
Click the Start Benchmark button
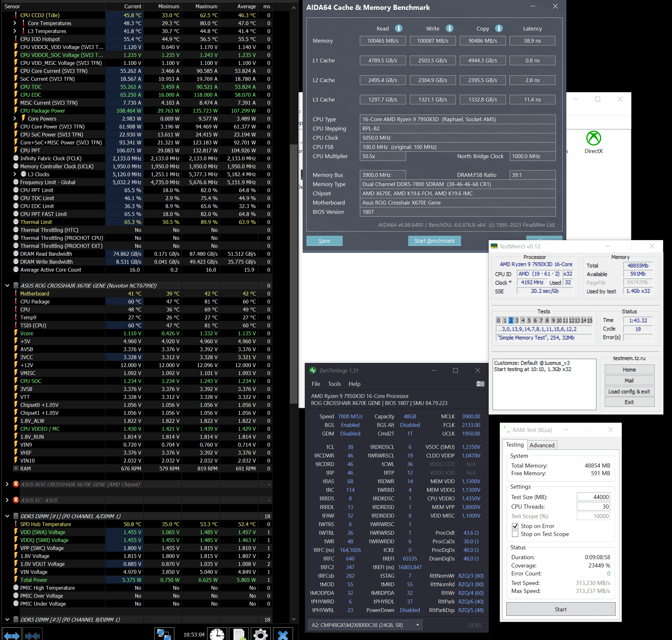434,241
